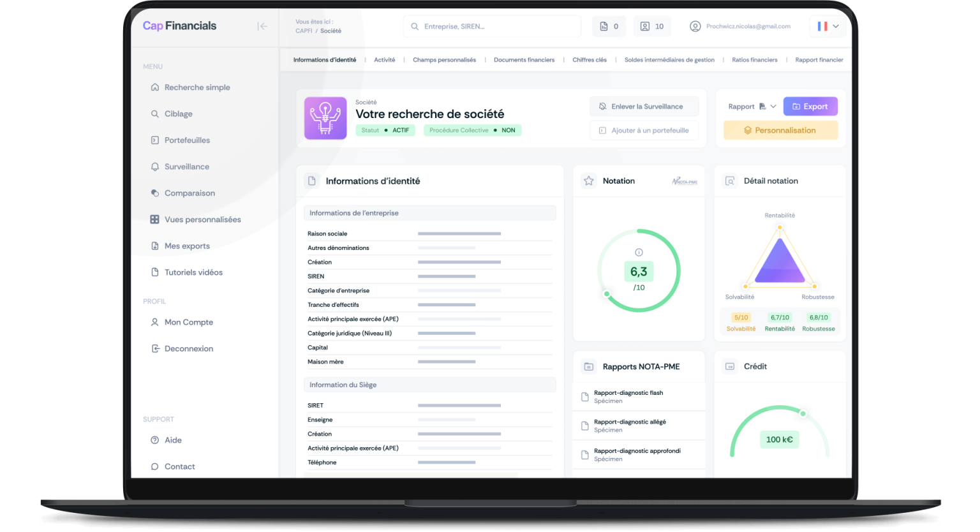
Task: Click the company logo thumbnail
Action: point(325,118)
